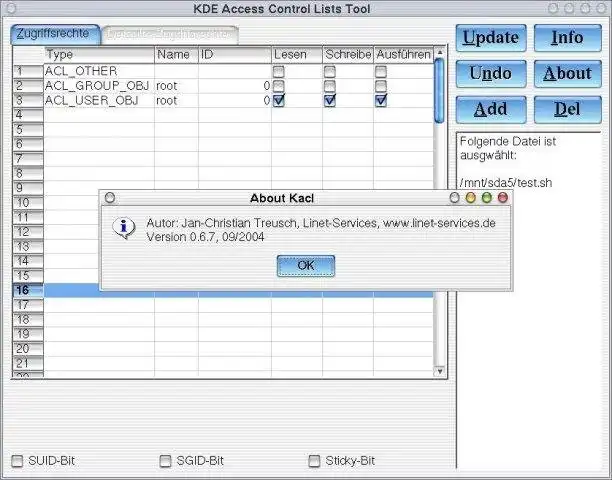
Task: Select row header 1
Action: pyautogui.click(x=28, y=71)
